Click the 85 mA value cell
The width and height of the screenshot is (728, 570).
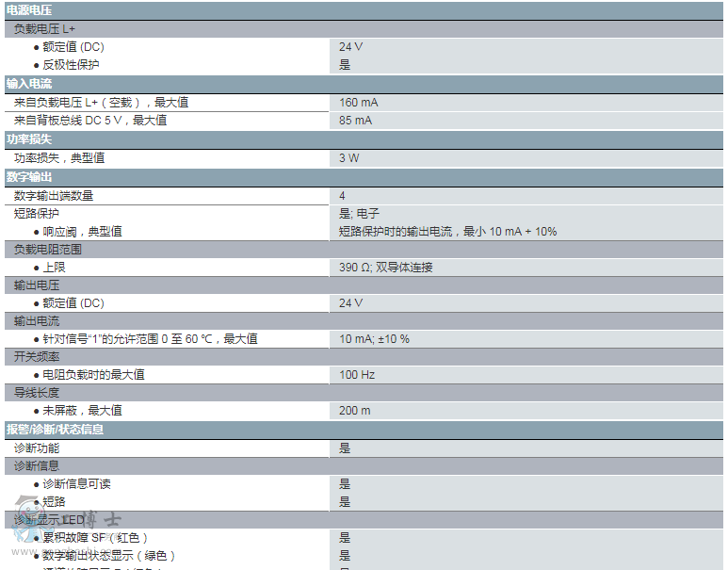pos(356,121)
